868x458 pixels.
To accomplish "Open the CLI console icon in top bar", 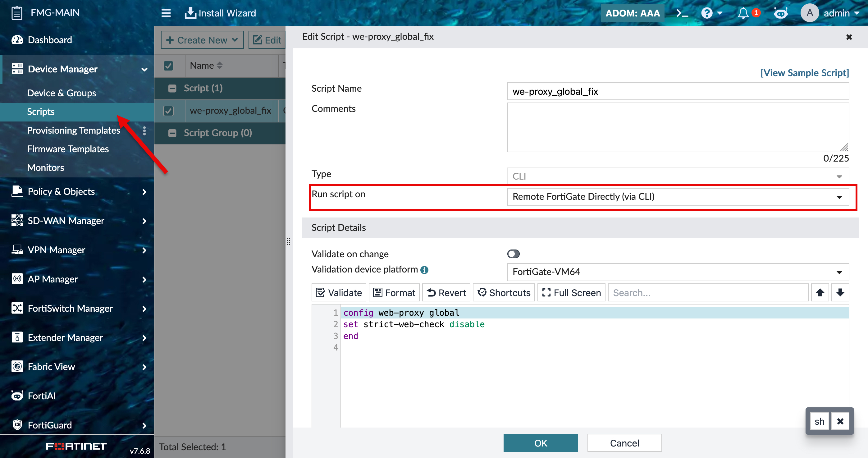I will click(x=682, y=13).
